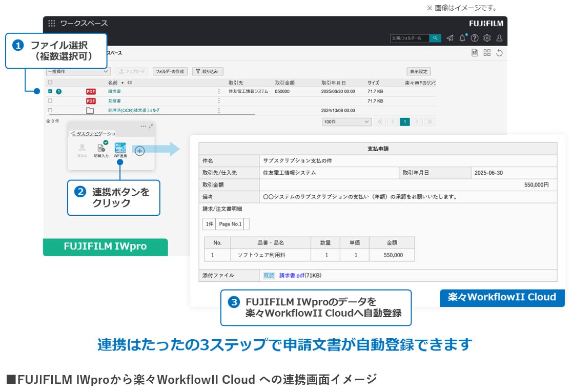This screenshot has height=392, width=572.
Task: Click the PDF icon of 請求書 row
Action: click(x=91, y=92)
